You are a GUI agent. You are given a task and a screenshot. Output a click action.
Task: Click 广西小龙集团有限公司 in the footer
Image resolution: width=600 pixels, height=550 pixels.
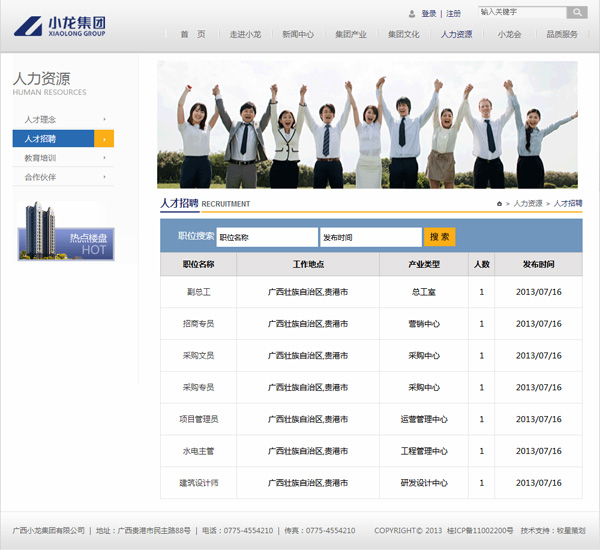tap(49, 530)
